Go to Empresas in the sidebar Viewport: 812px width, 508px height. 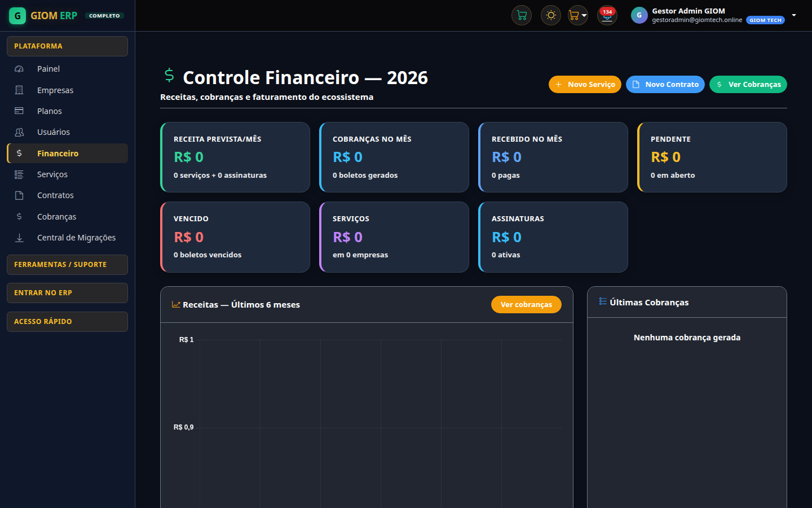(67, 90)
